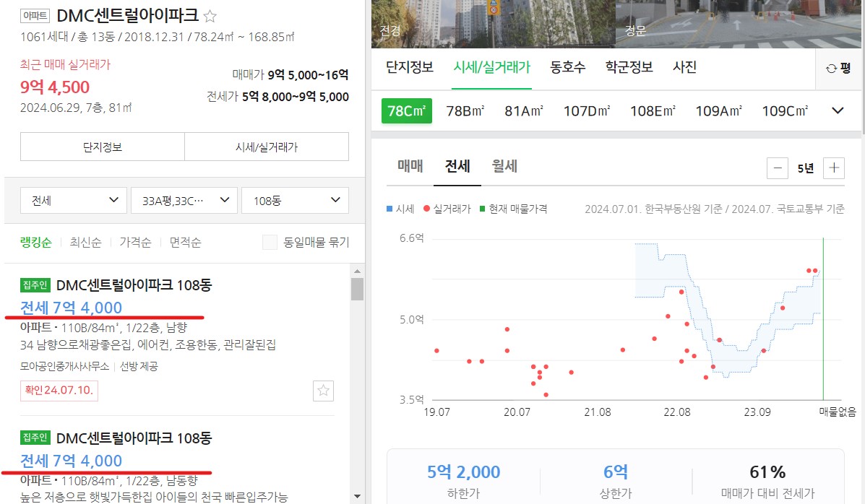Sort listings by 최신순

pos(85,242)
